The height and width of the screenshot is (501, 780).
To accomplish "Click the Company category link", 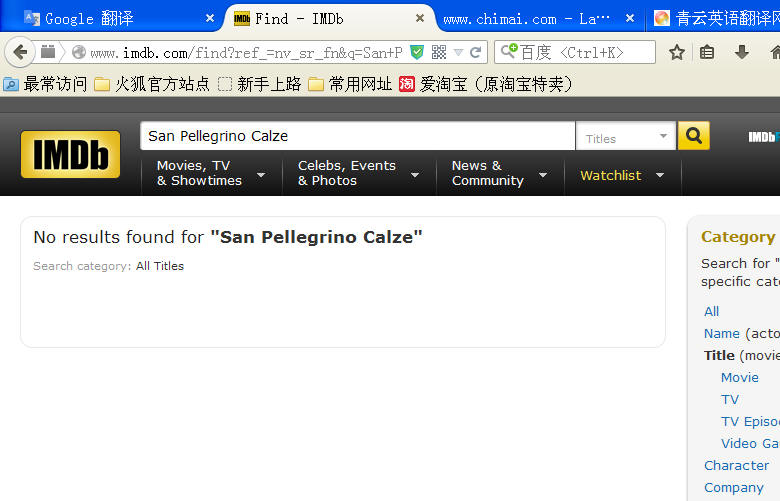I will (733, 488).
